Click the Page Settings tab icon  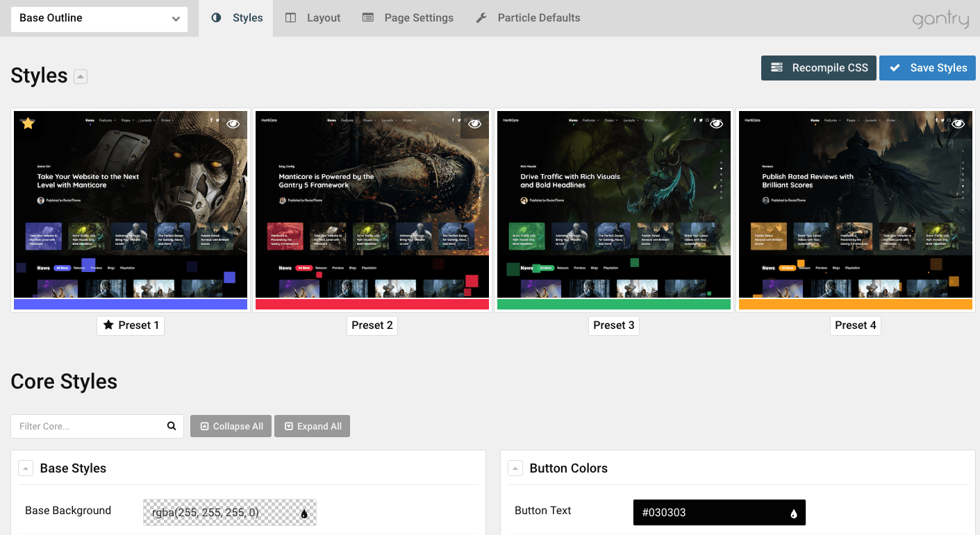[368, 18]
